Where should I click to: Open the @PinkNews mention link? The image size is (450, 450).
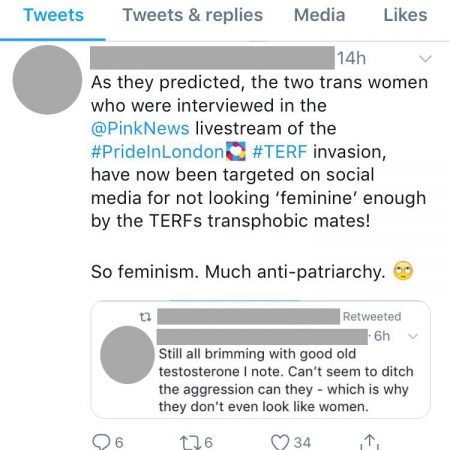(x=140, y=128)
